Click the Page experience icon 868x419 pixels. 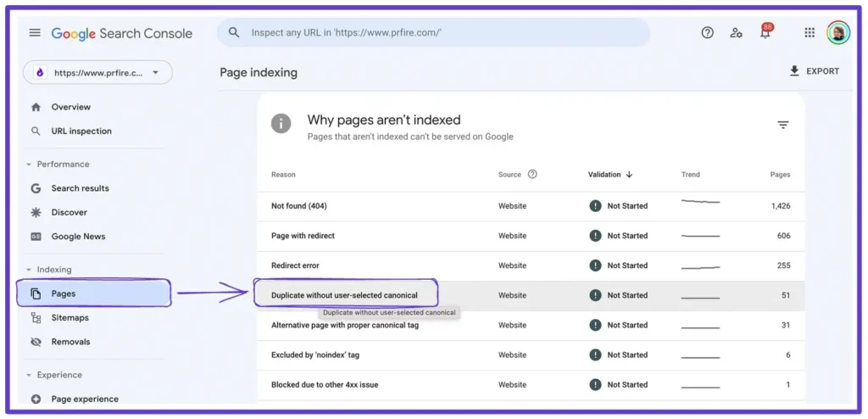pyautogui.click(x=36, y=399)
